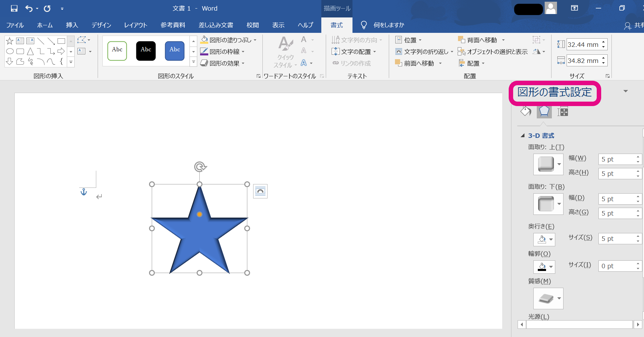644x337 pixels.
Task: Collapse the 3-D 書式 section
Action: pyautogui.click(x=523, y=135)
